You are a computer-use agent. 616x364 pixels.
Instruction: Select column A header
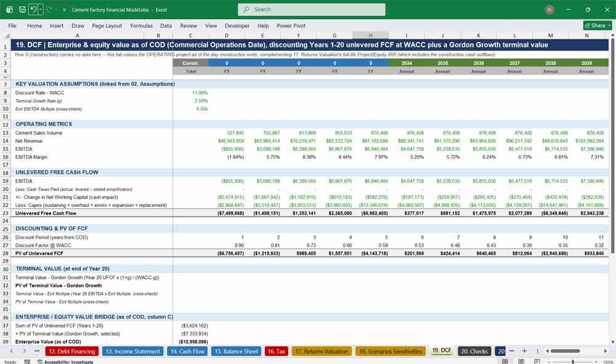click(78, 35)
